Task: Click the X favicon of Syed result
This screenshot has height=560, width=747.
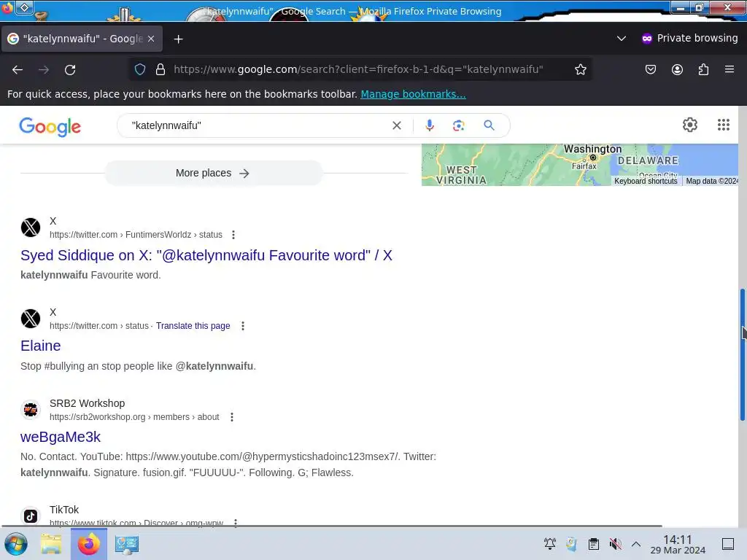Action: 31,227
